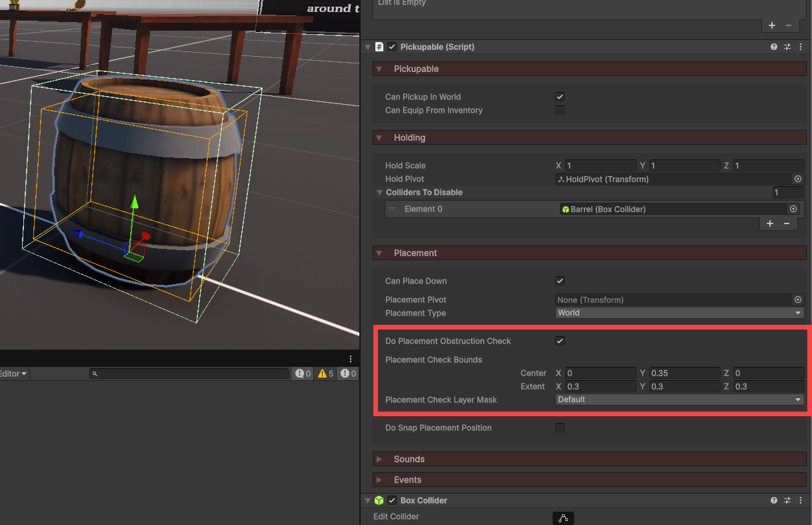Uncheck Can Pickup In World
The image size is (812, 525).
click(x=560, y=97)
